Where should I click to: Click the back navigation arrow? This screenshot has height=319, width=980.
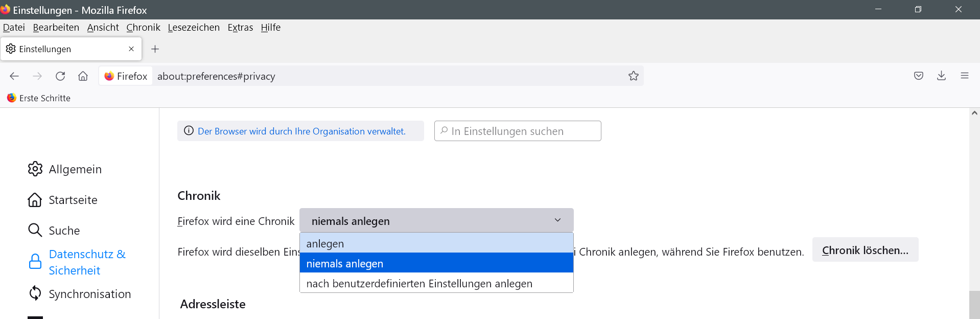click(14, 76)
